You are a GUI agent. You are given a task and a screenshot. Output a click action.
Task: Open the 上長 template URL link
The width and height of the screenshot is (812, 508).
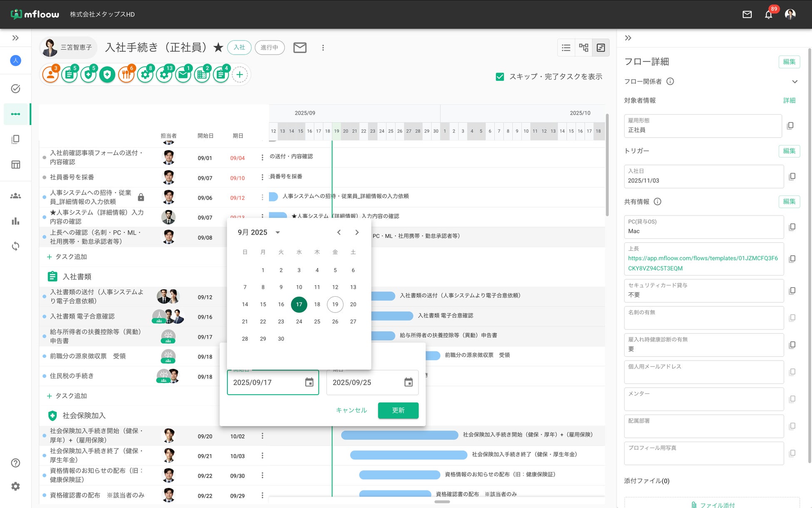click(702, 263)
